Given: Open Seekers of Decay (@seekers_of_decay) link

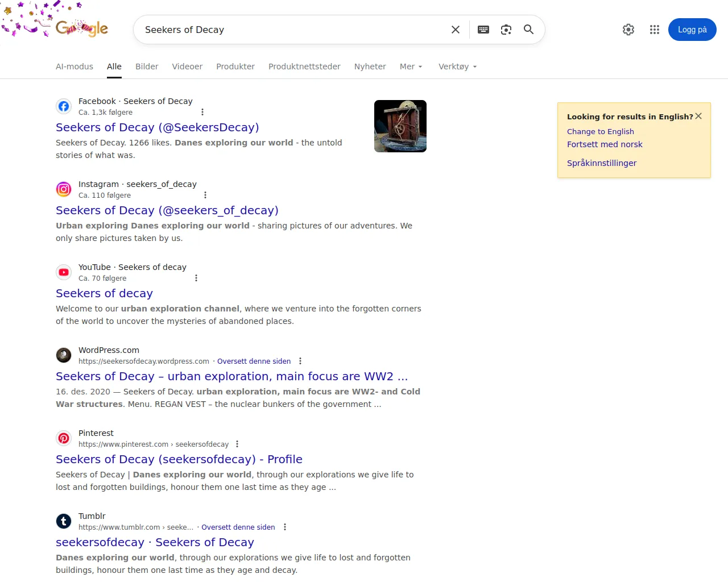Looking at the screenshot, I should [x=167, y=210].
